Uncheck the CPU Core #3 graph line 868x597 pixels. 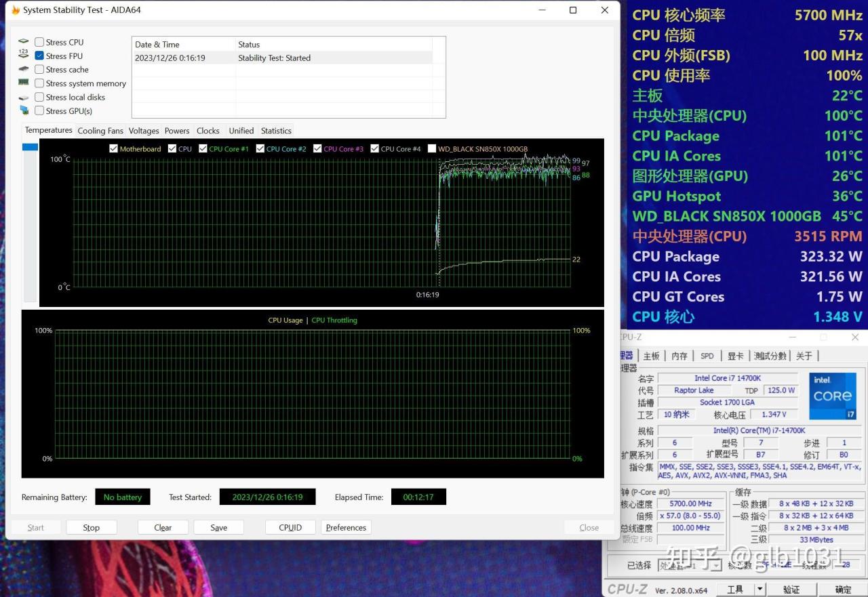pyautogui.click(x=317, y=148)
